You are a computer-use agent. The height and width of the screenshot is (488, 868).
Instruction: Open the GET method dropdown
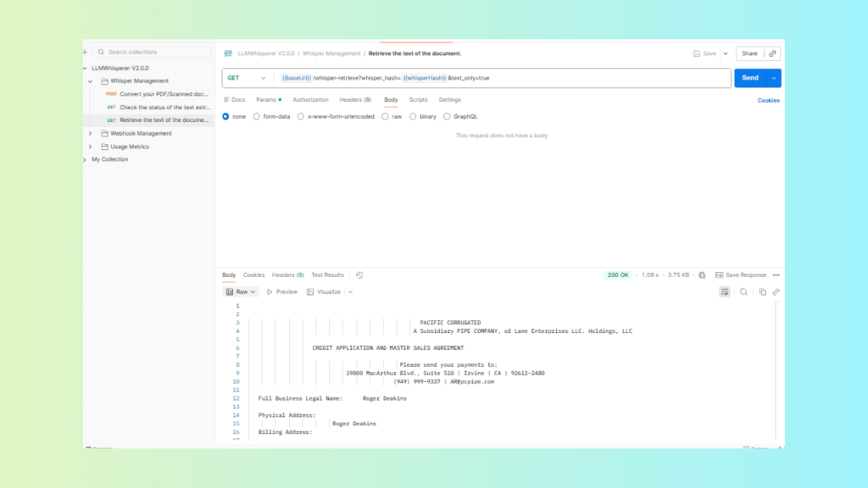tap(247, 78)
